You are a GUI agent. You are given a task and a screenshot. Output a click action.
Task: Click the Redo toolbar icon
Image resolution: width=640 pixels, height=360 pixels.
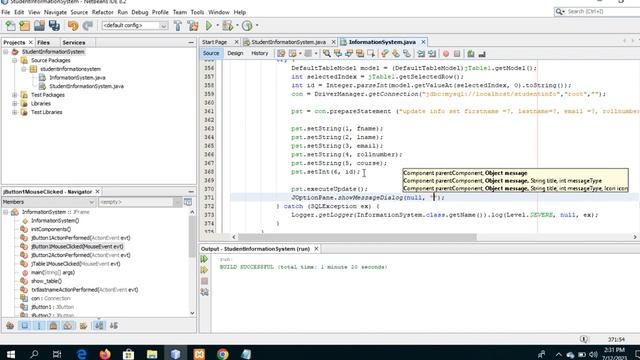click(88, 26)
